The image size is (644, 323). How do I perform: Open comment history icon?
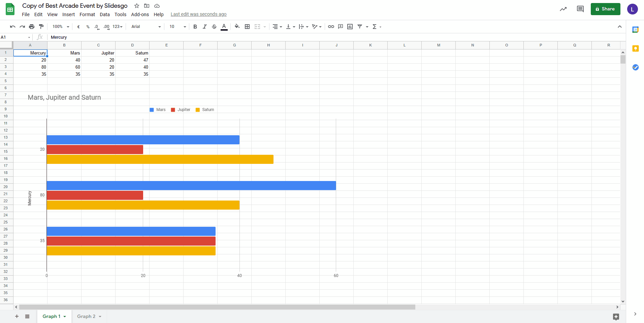580,9
